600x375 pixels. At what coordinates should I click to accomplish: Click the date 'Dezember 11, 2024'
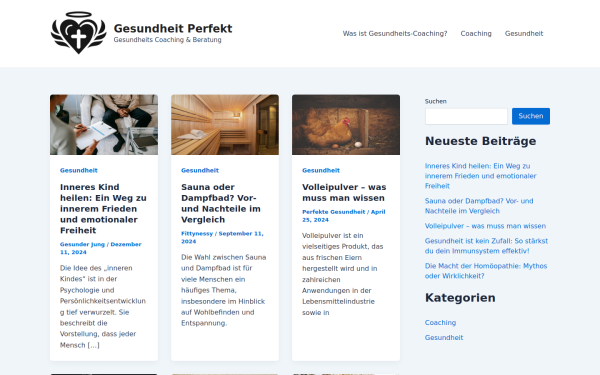click(x=101, y=248)
